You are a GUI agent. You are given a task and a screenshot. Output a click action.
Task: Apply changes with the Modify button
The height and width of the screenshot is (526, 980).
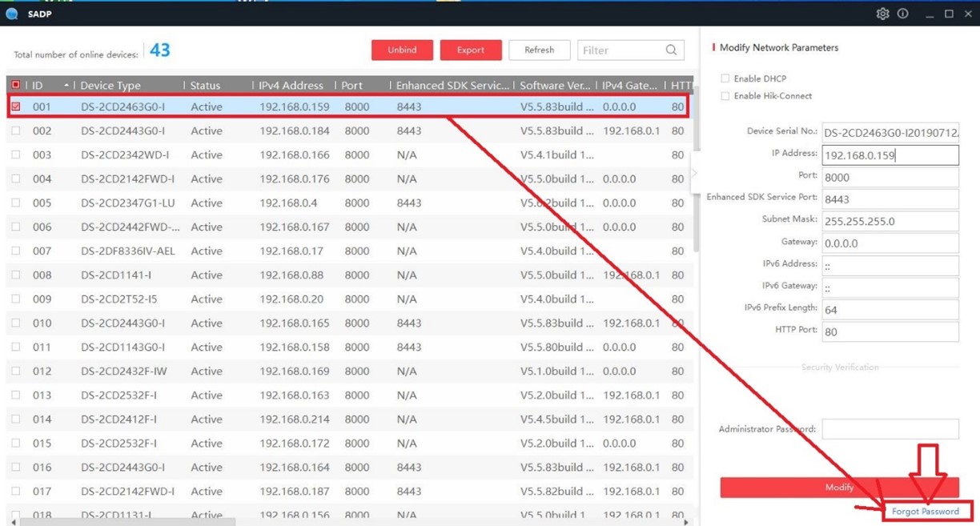[838, 487]
